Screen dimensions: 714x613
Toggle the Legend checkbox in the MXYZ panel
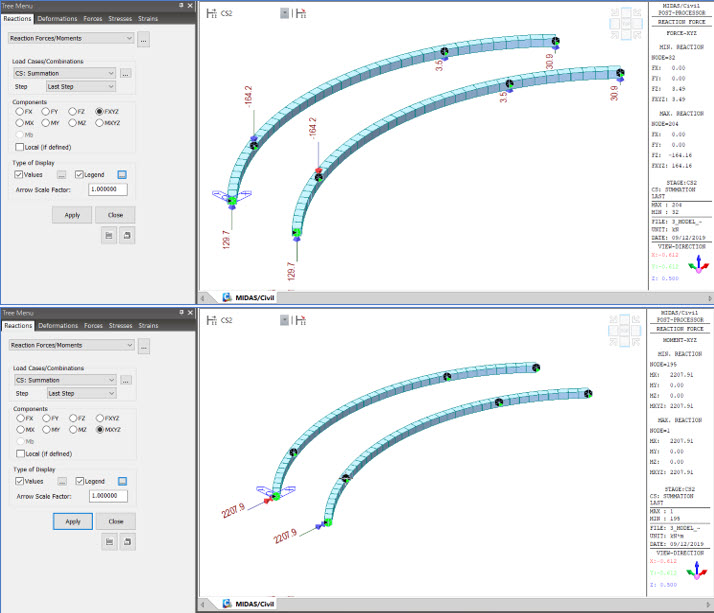[79, 480]
